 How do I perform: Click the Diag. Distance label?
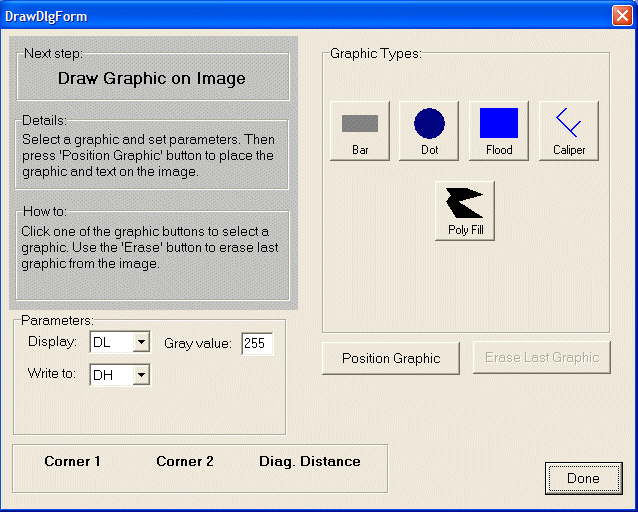point(310,462)
